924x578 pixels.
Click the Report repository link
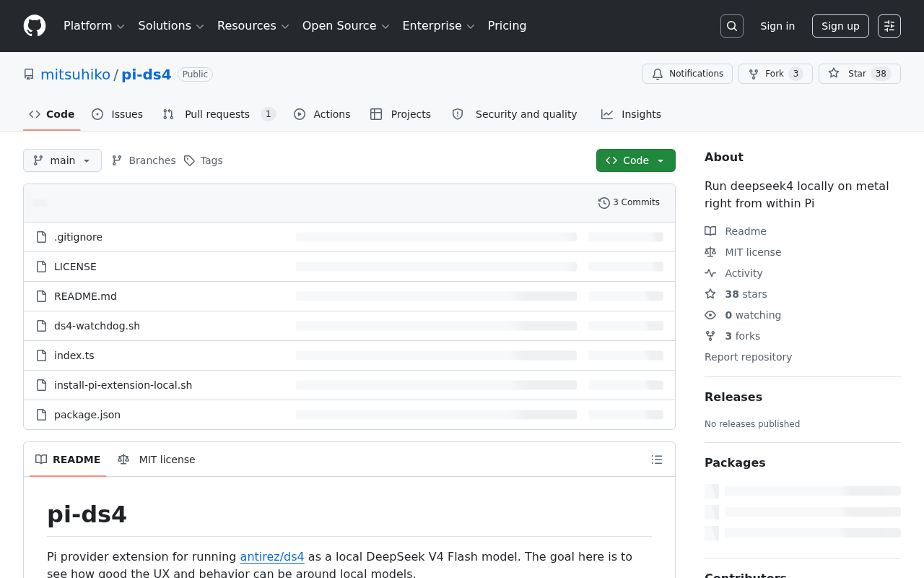pos(748,357)
